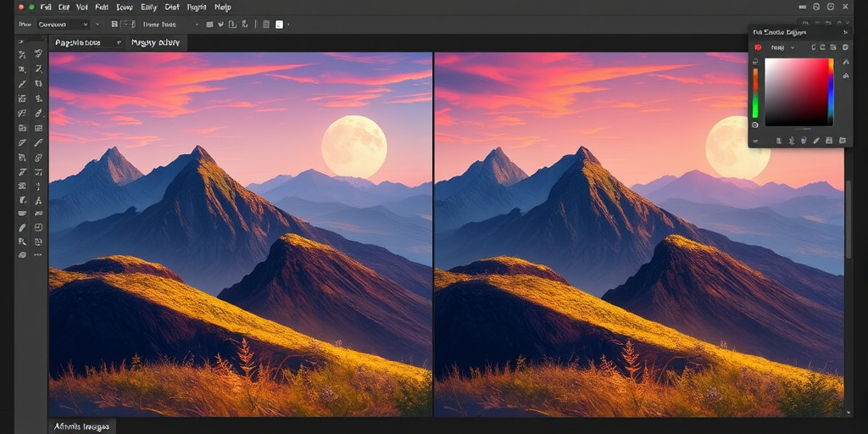Click the green window button in title bar

coord(31,7)
